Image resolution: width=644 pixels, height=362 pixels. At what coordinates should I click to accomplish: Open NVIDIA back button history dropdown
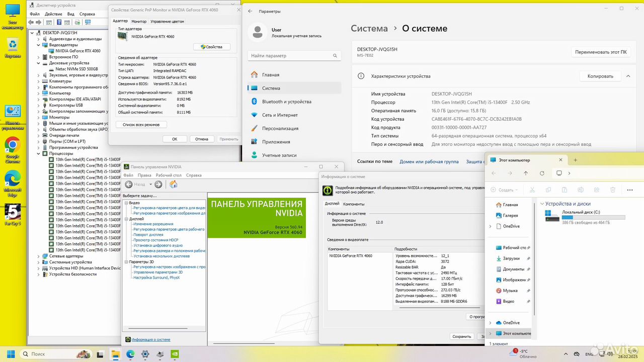(x=150, y=185)
